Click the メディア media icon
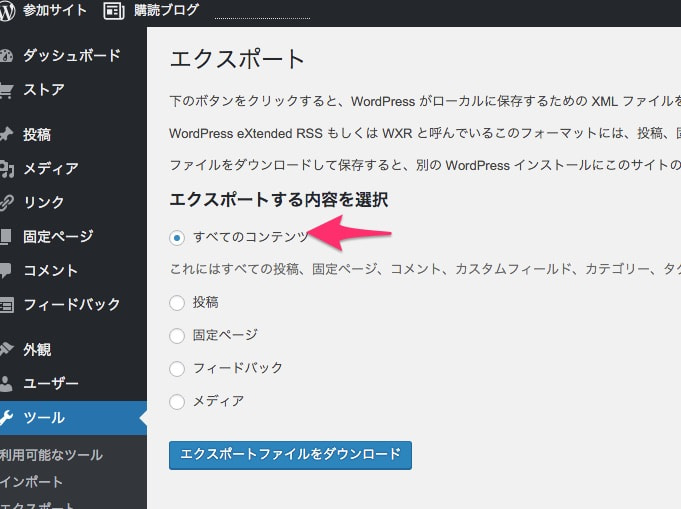This screenshot has width=681, height=509. (7, 169)
